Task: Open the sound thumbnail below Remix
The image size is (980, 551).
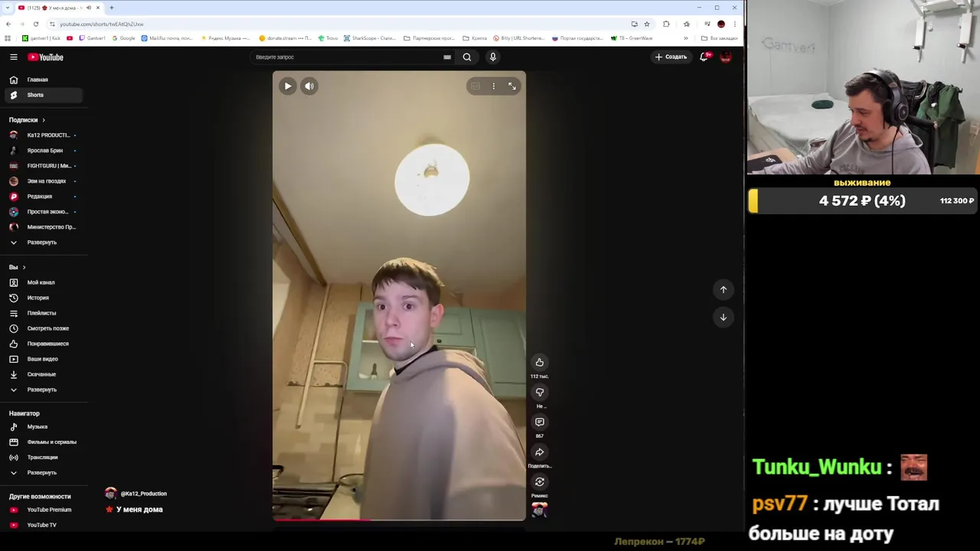Action: pyautogui.click(x=540, y=510)
